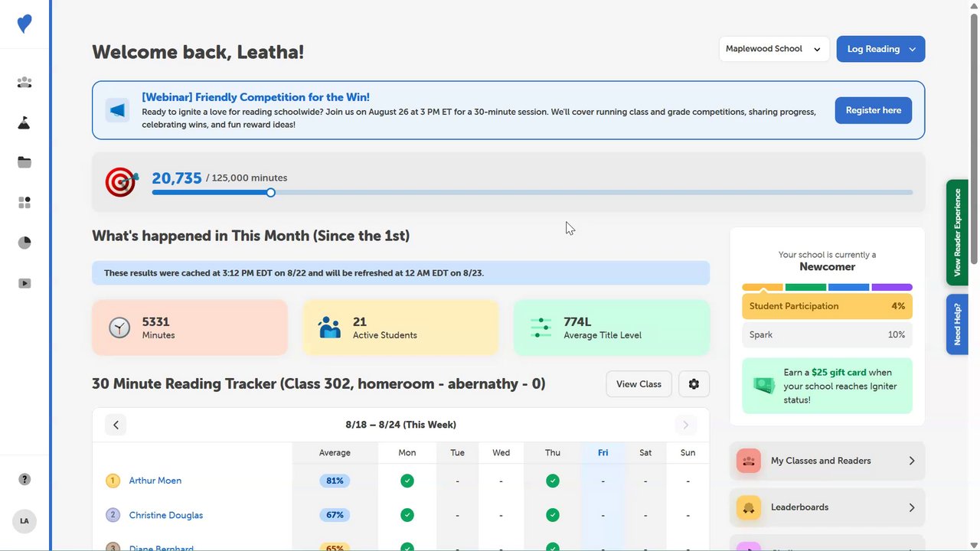Viewport: 980px width, 551px height.
Task: Open the pie chart reports sidebar icon
Action: pyautogui.click(x=24, y=243)
